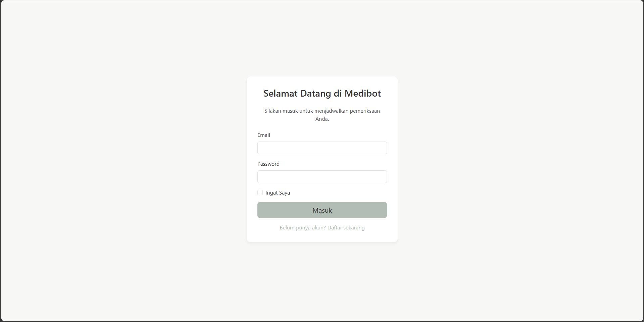Click the "Selamat Datang di Medibot" heading
644x322 pixels.
click(322, 93)
